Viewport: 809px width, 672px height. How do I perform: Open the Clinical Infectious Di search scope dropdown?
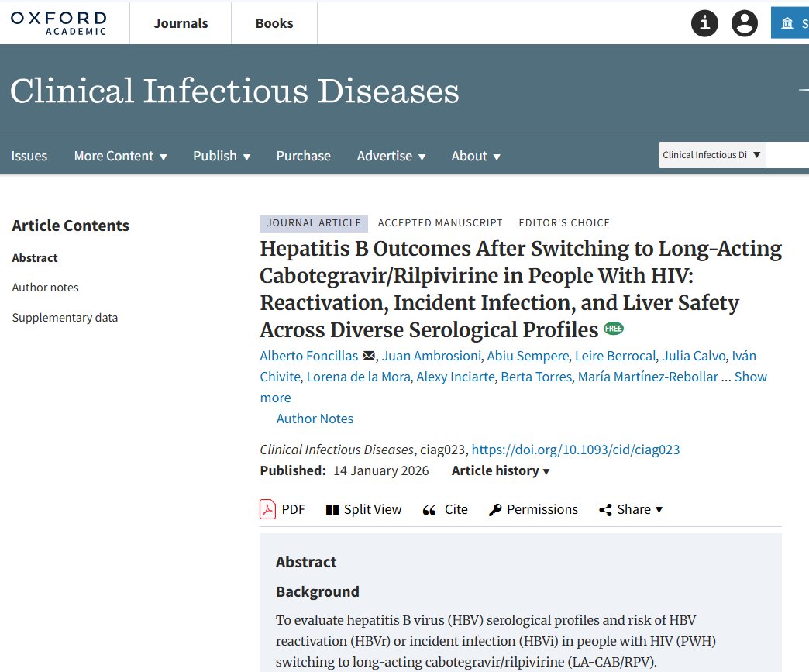[712, 155]
